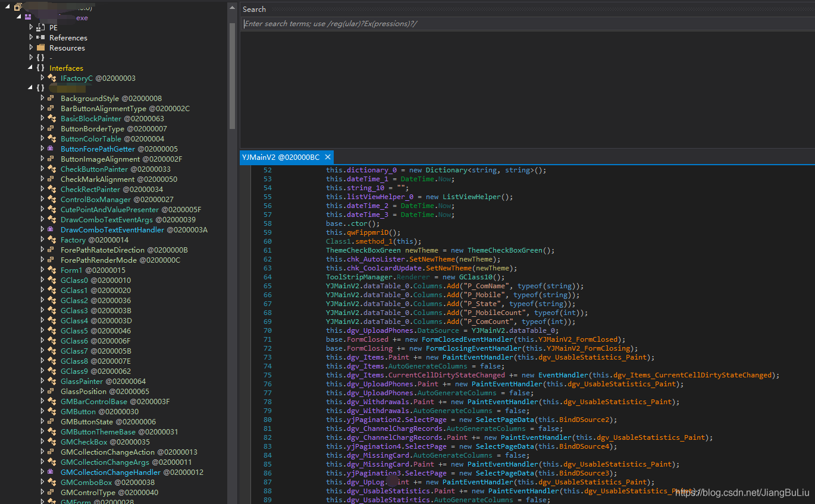Select GMCheckBox in the tree
The image size is (815, 504).
click(105, 442)
